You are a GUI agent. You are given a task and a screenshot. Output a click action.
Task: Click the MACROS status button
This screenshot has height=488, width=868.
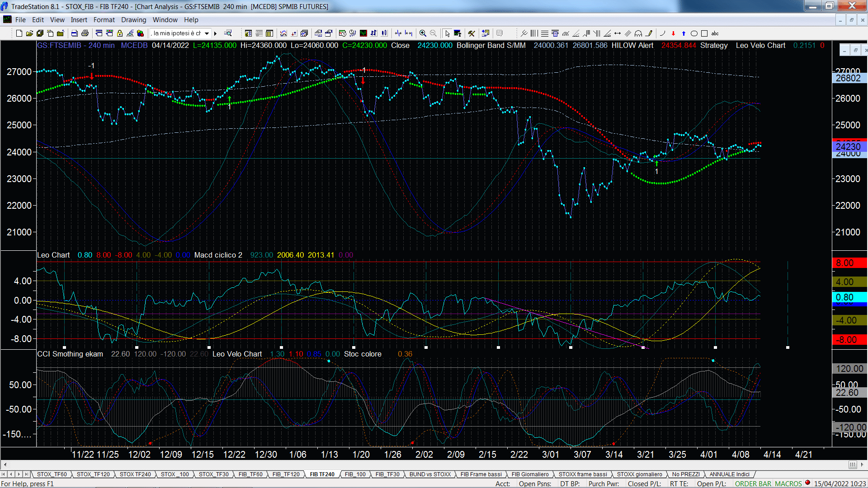click(788, 483)
